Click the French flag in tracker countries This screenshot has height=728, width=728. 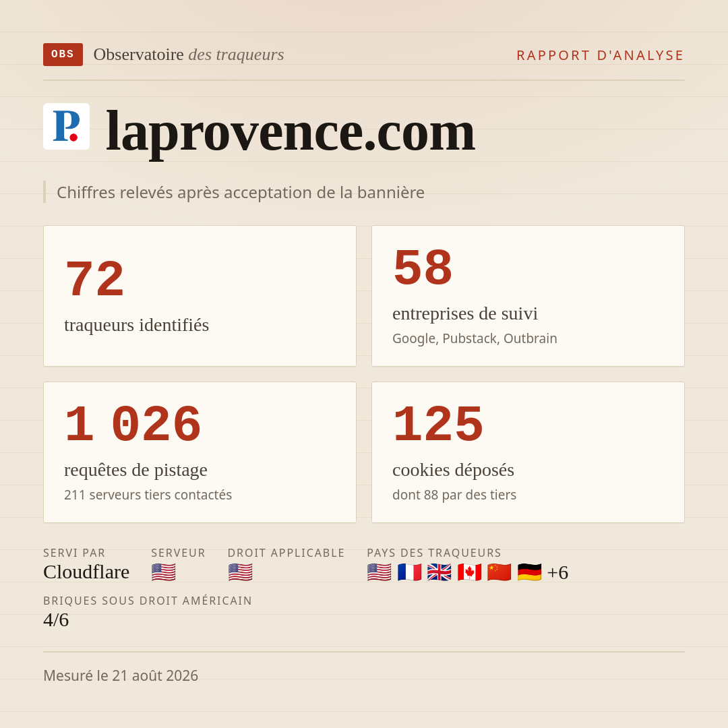[x=410, y=572]
